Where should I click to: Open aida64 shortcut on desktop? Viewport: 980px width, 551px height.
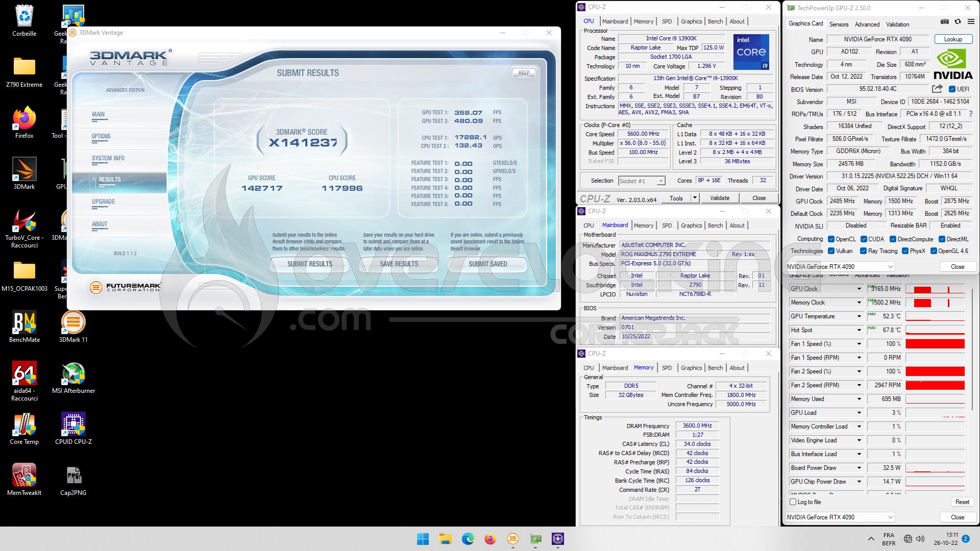(24, 382)
